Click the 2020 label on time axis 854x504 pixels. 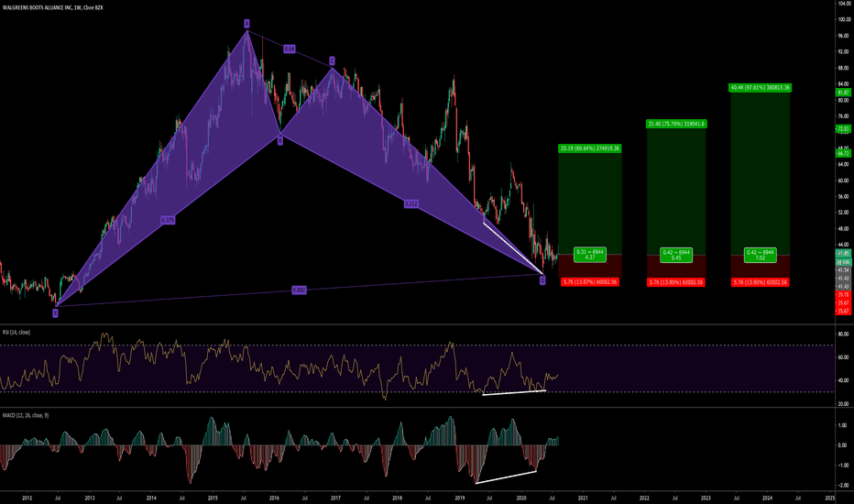click(521, 498)
